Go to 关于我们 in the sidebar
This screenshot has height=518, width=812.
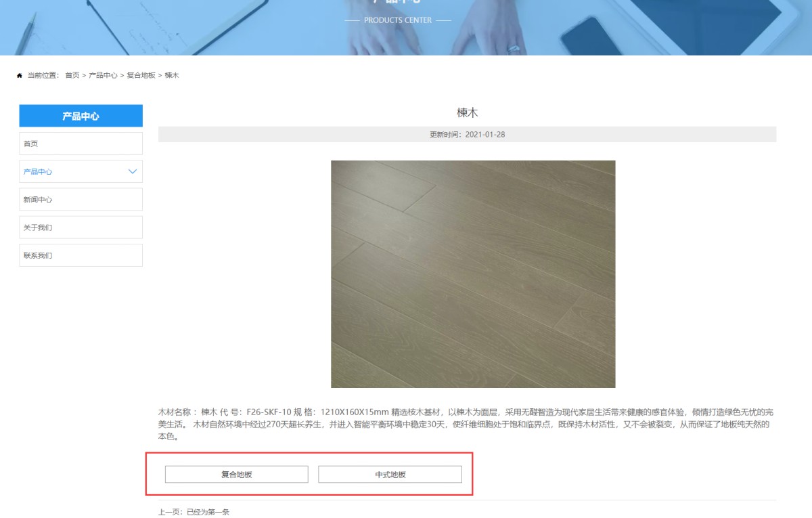pos(81,228)
